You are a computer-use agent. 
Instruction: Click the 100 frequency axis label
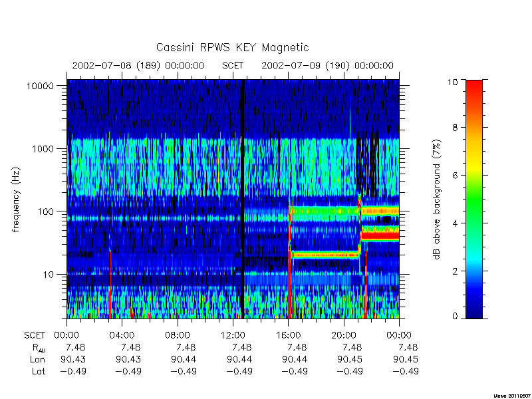pyautogui.click(x=45, y=211)
